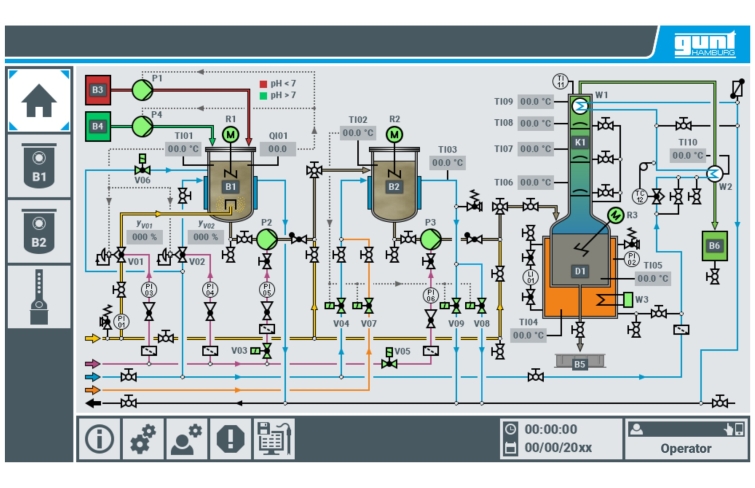Toggle pump P1
This screenshot has height=488, width=755.
pos(143,90)
